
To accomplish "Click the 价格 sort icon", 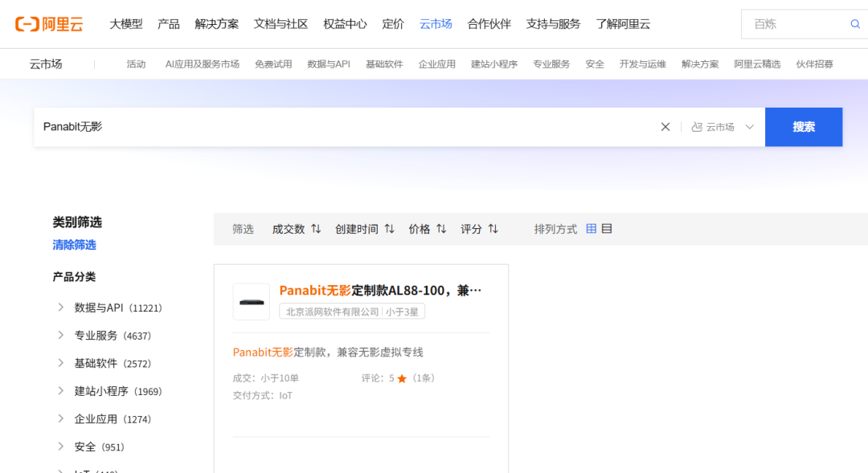I will tap(442, 228).
